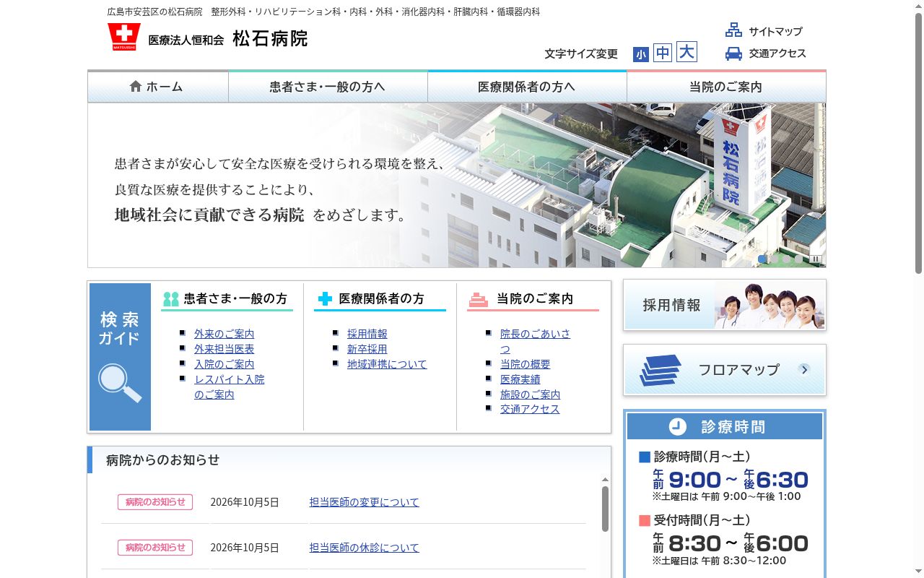Viewport: 924px width, 578px height.
Task: Pause the slideshow with the pause button
Action: pyautogui.click(x=816, y=259)
